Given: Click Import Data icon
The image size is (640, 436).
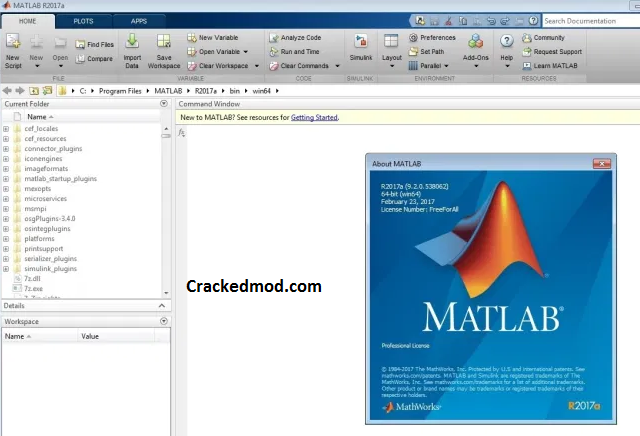Looking at the screenshot, I should 132,41.
